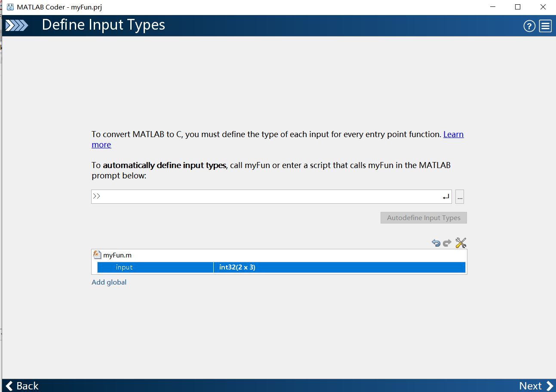Click the ellipsis browse button
The image size is (556, 392).
click(x=460, y=197)
